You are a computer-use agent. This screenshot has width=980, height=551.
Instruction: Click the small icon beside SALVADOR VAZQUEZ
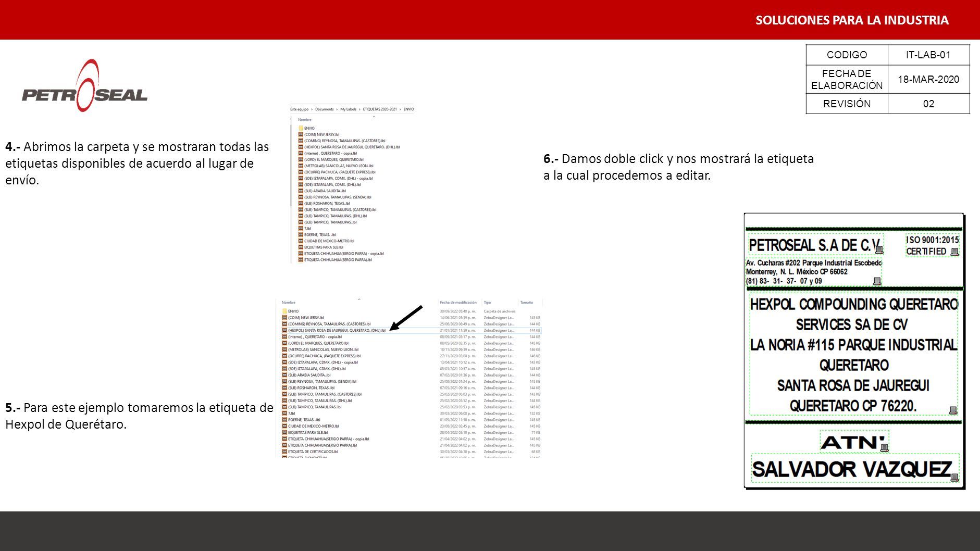(x=954, y=477)
